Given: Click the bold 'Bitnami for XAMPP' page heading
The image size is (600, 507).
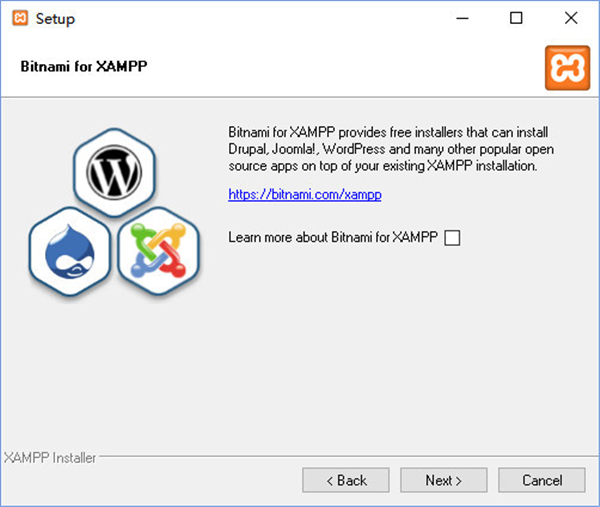Looking at the screenshot, I should point(85,67).
